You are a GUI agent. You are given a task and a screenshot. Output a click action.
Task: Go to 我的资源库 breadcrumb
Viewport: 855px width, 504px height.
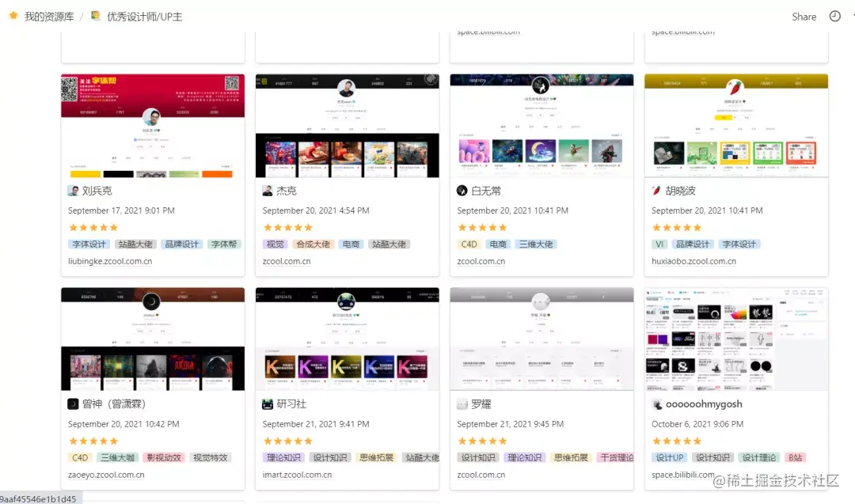[49, 17]
